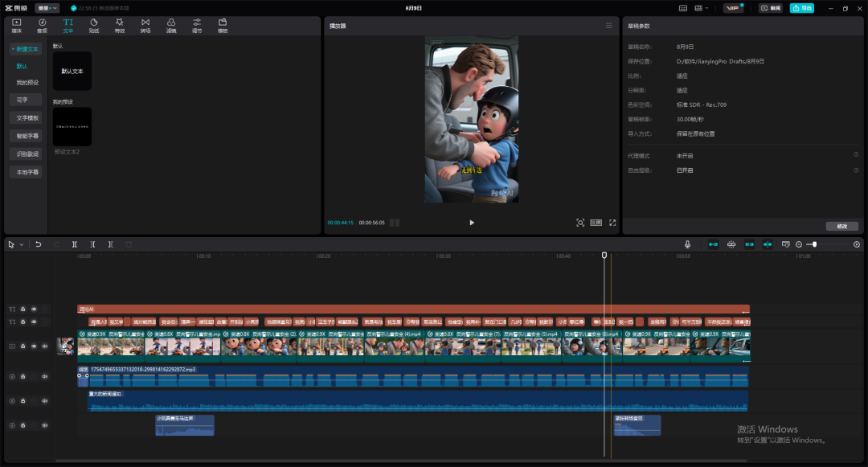
Task: Switch to the 音频 audio tab
Action: (42, 26)
